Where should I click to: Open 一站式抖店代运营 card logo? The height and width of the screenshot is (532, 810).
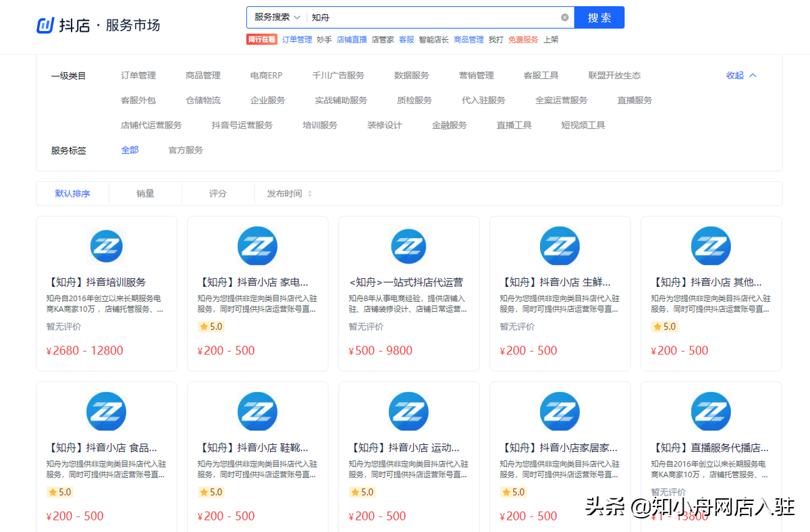[409, 246]
